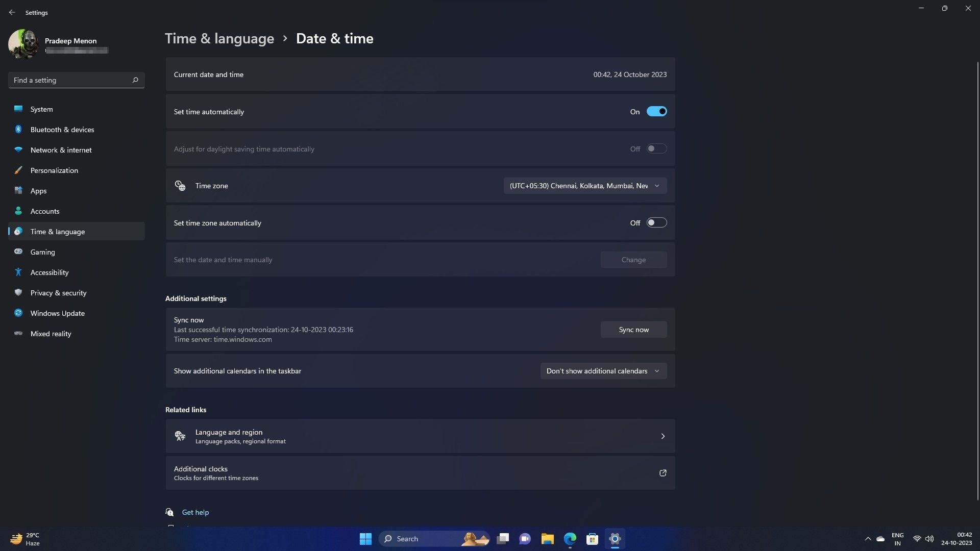Open Network & internet settings

pos(60,149)
